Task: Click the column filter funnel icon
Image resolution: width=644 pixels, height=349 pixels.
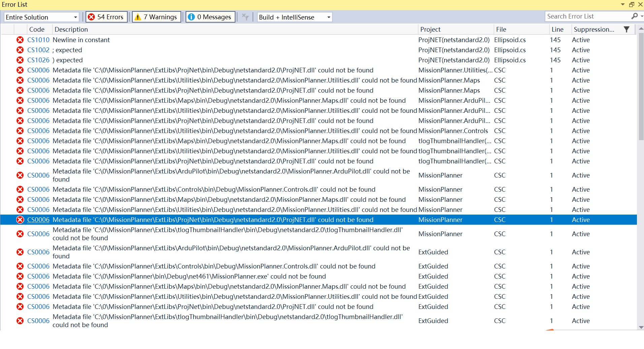Action: [626, 29]
